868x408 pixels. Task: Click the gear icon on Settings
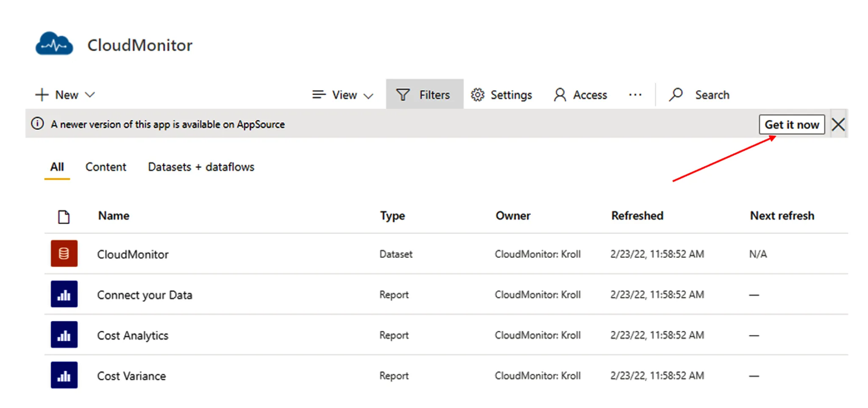coord(477,95)
